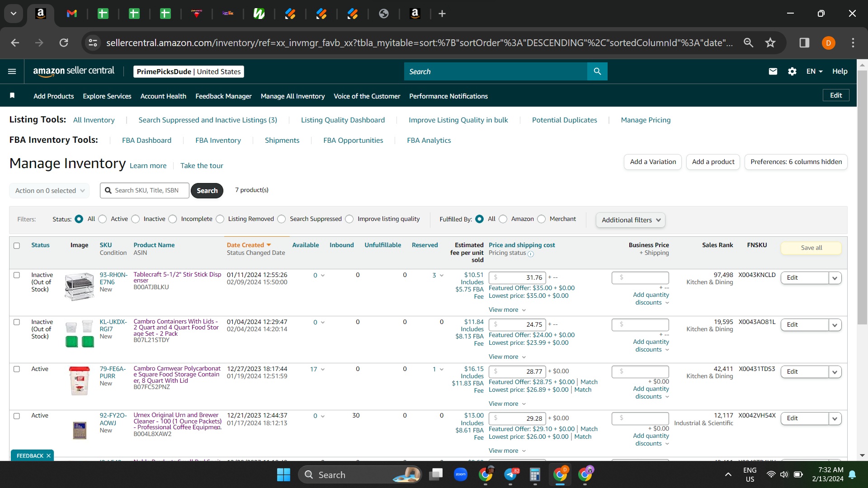Open the Additional filters dropdown
Image resolution: width=868 pixels, height=488 pixels.
click(631, 220)
